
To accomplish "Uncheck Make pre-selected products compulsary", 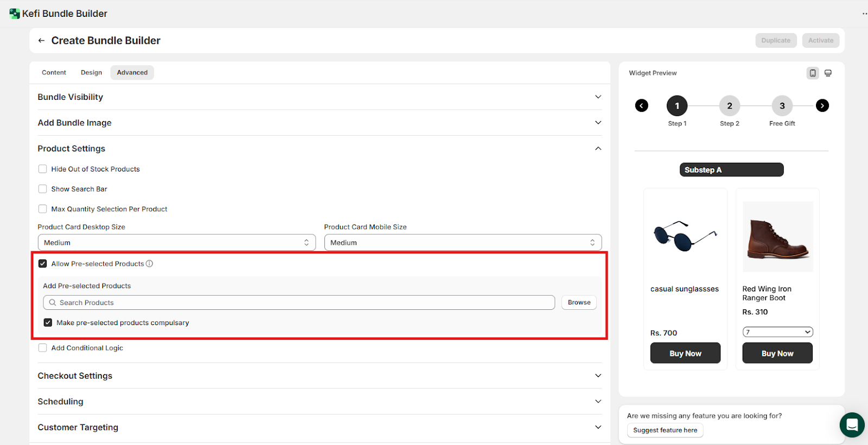I will (x=48, y=323).
